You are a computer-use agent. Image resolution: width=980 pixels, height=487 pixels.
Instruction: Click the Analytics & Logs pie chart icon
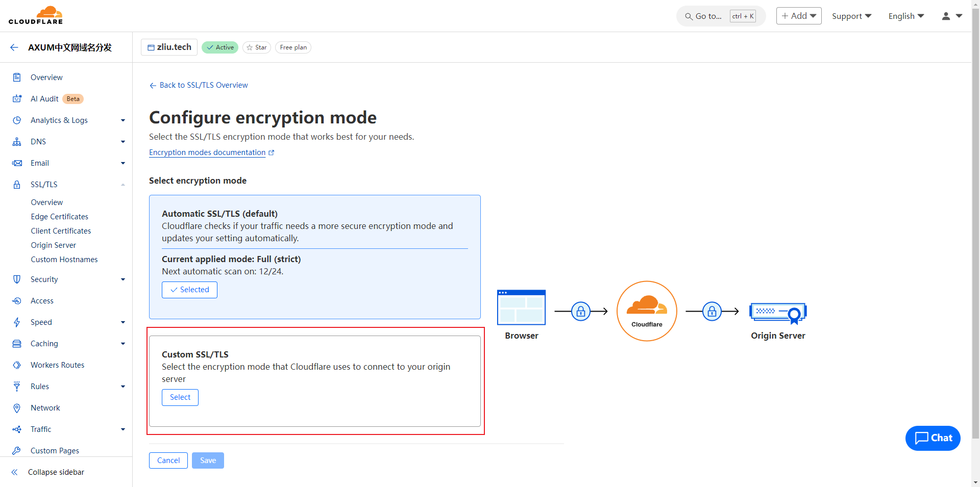[17, 120]
